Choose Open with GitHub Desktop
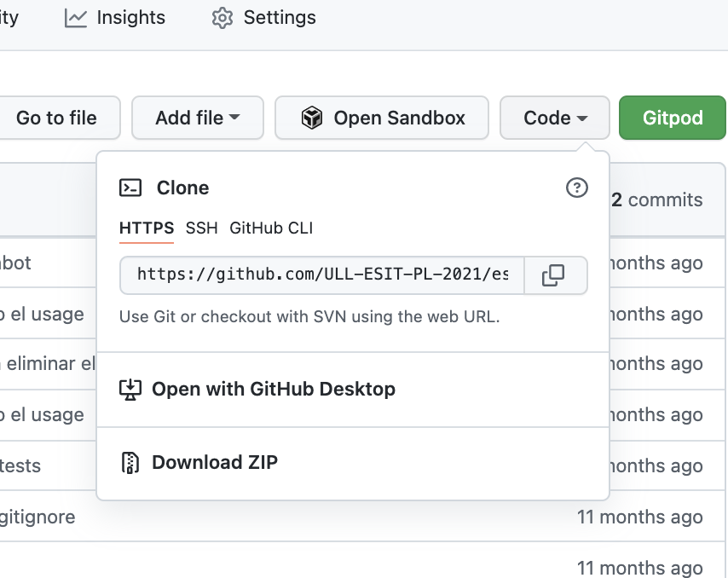 click(x=257, y=389)
